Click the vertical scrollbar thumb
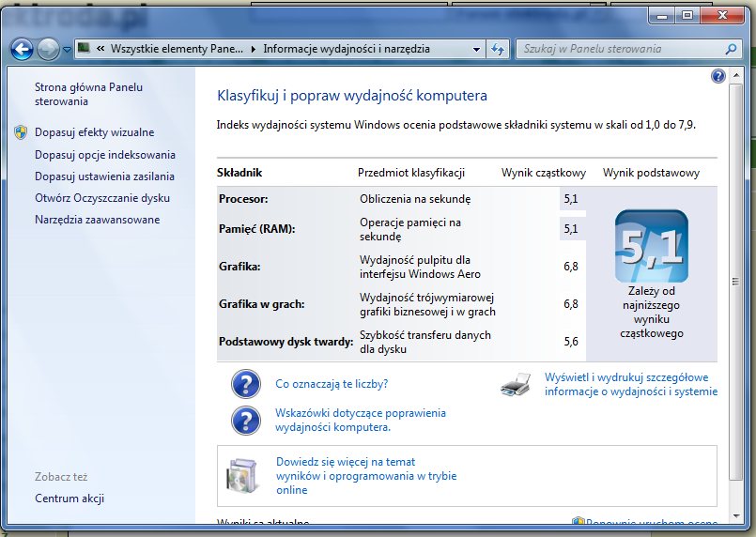Viewport: 756px width, 537px height. pos(735,282)
